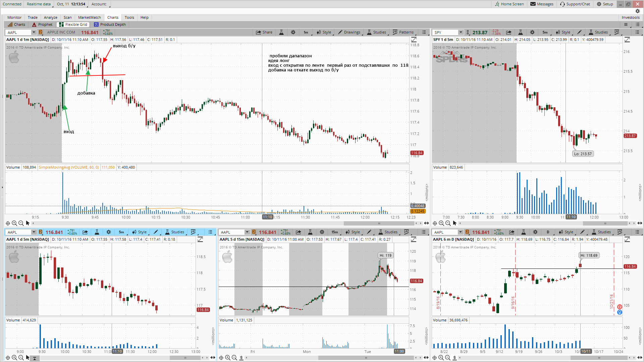Click the gear icon below Setup
644x362 pixels.
click(x=638, y=11)
